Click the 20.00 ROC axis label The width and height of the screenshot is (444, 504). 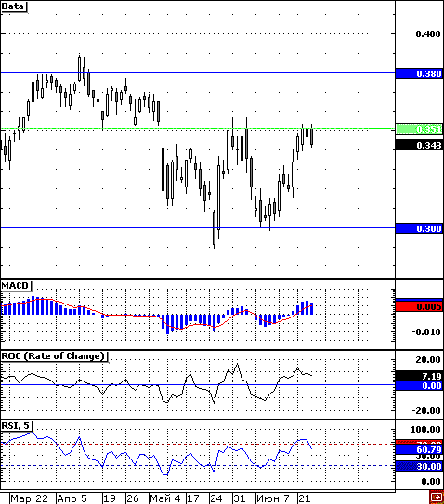pyautogui.click(x=428, y=359)
